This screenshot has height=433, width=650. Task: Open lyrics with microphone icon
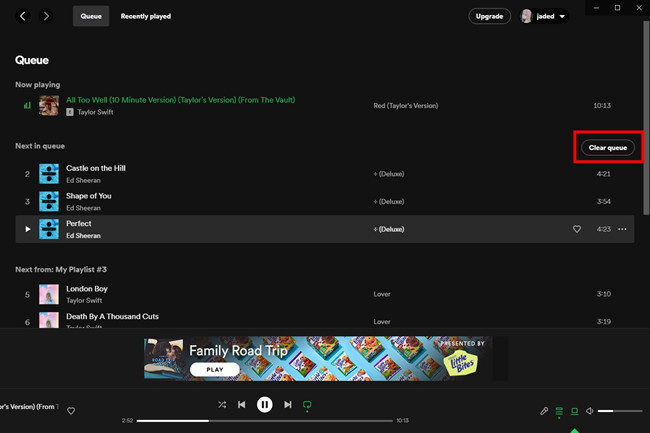544,411
